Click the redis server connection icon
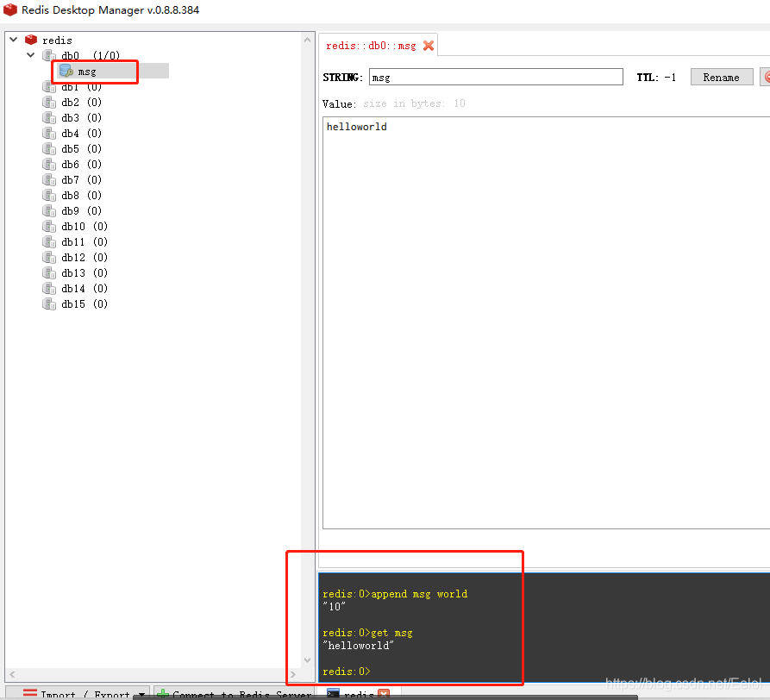 pos(31,40)
